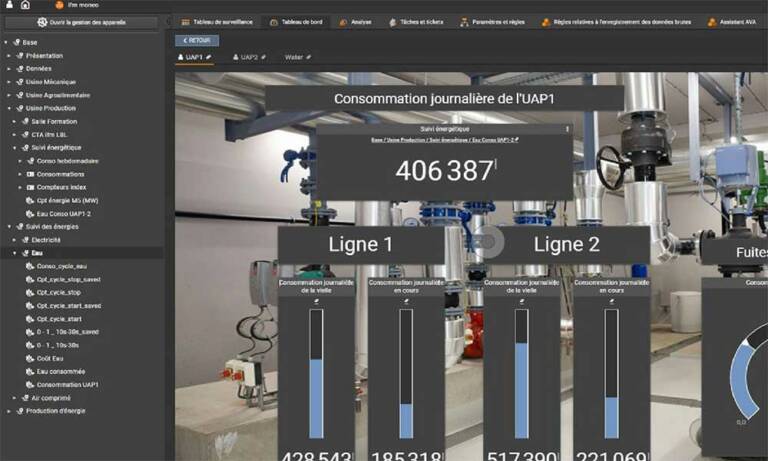
Task: Collapse the Usine Production tree node
Action: tap(9, 108)
